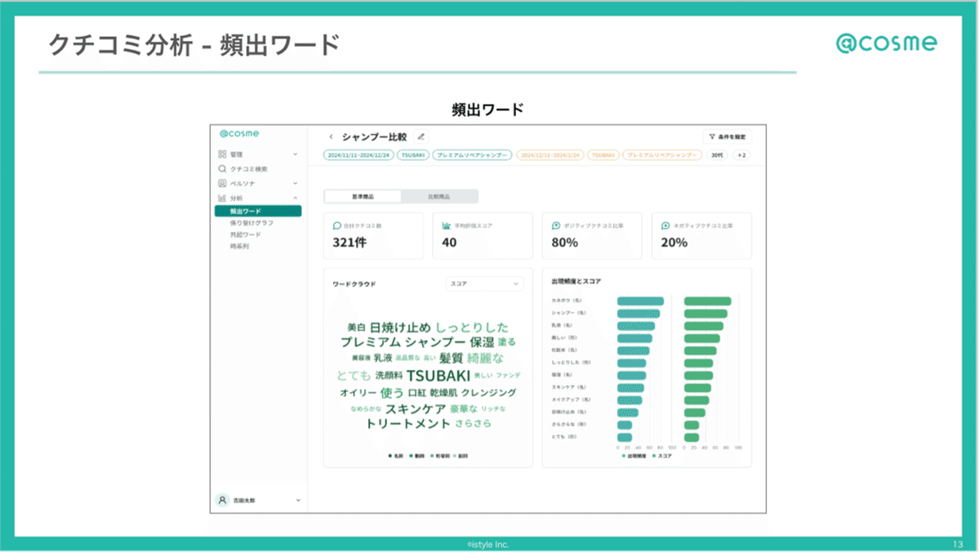Click the カネボウ teal frequency bar
This screenshot has height=554, width=980.
pos(640,301)
